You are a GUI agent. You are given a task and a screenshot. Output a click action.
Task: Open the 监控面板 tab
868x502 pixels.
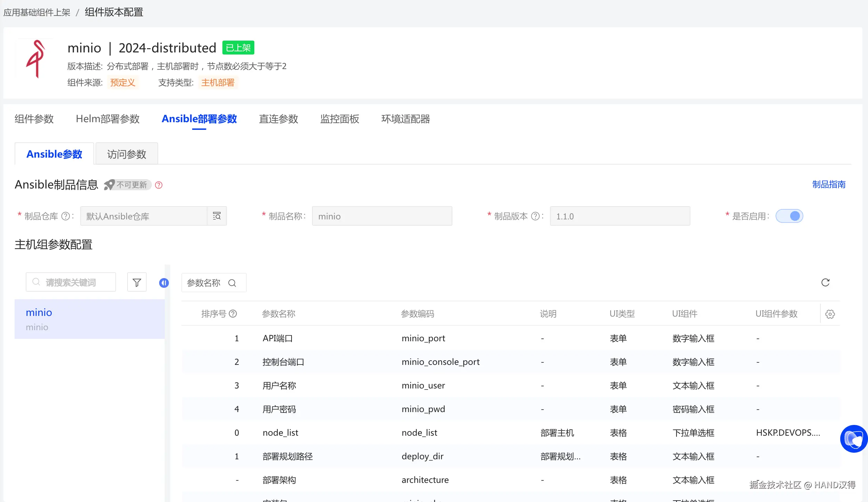339,119
